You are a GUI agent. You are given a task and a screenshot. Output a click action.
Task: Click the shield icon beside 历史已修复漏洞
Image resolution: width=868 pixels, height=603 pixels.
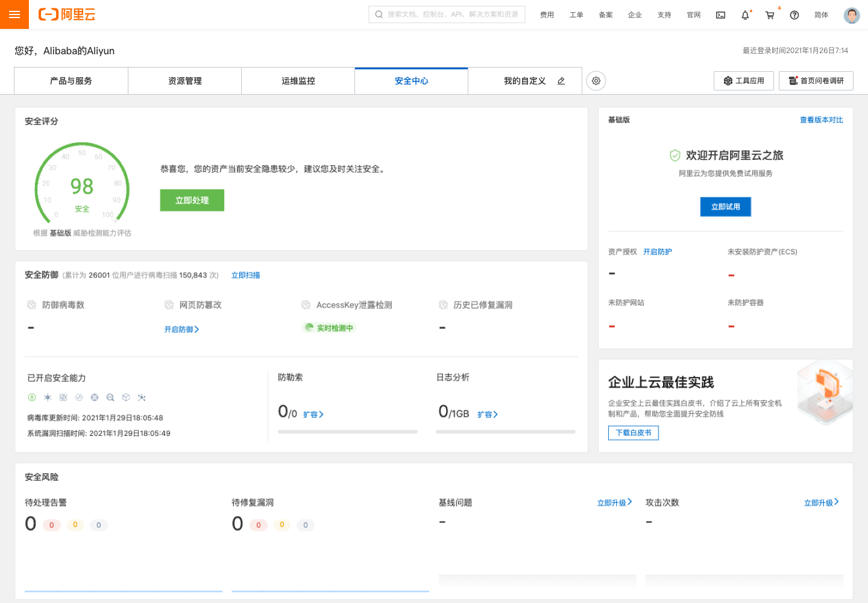[443, 305]
